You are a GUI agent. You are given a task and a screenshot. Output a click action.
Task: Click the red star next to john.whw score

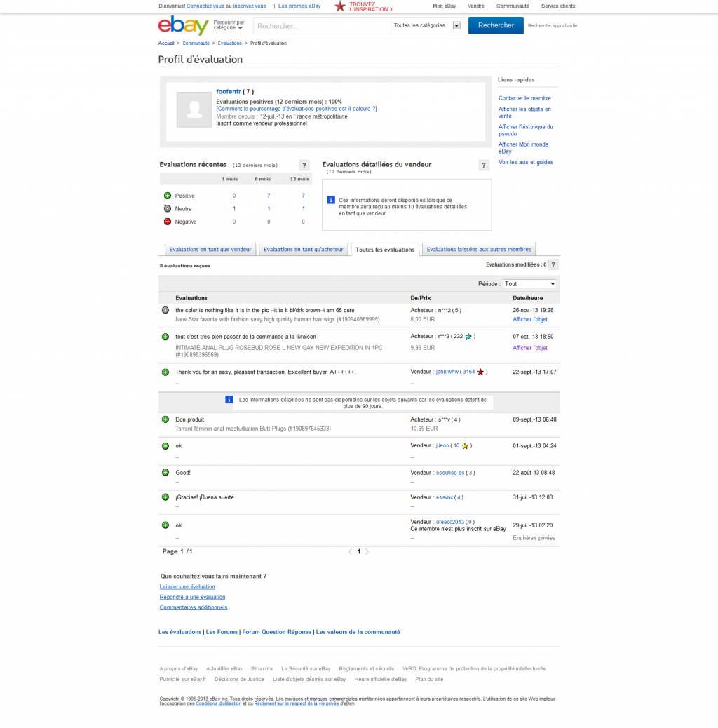tap(480, 372)
